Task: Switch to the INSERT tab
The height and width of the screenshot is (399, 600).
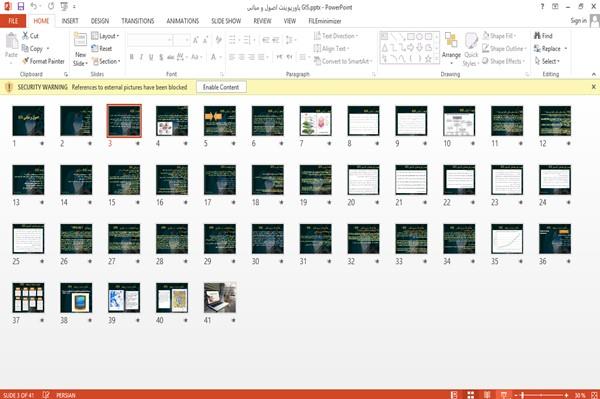Action: [70, 21]
